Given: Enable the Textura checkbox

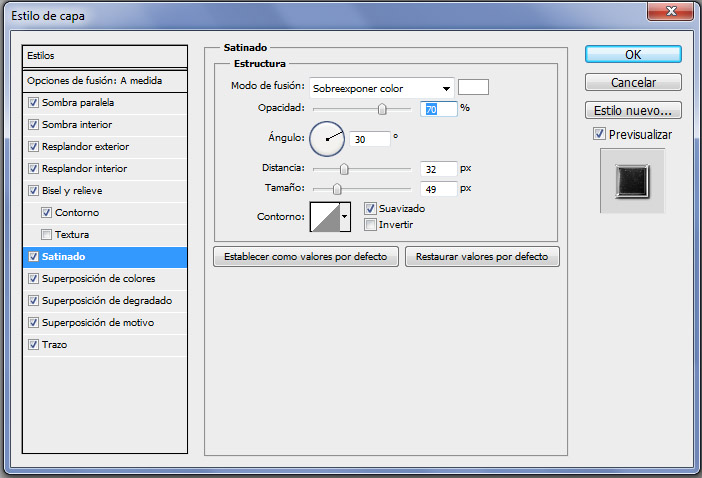Looking at the screenshot, I should [x=46, y=234].
